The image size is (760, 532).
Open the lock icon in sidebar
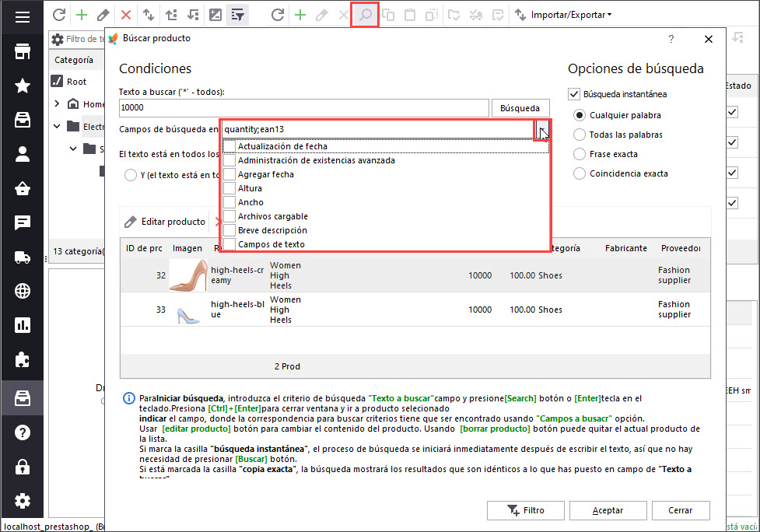coord(23,467)
